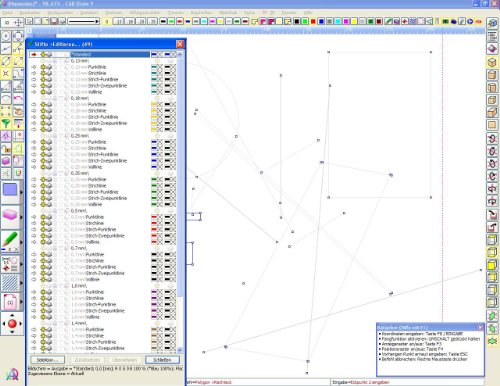Image resolution: width=500 pixels, height=386 pixels.
Task: Click the padlock unlock icon
Action: 6,149
